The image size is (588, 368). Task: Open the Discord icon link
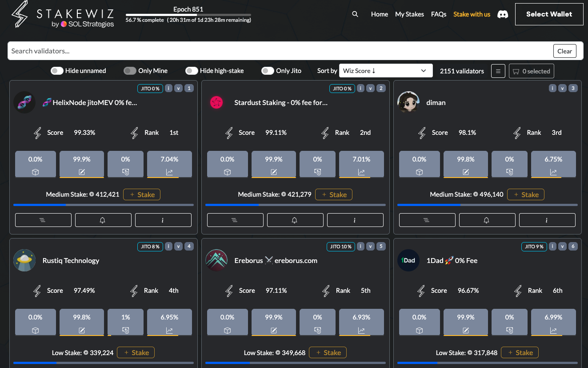pyautogui.click(x=503, y=14)
